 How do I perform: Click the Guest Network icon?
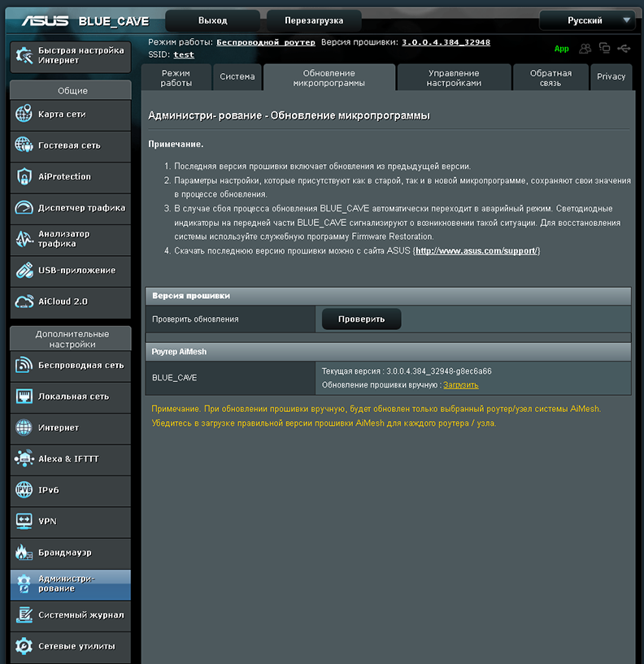(x=24, y=145)
